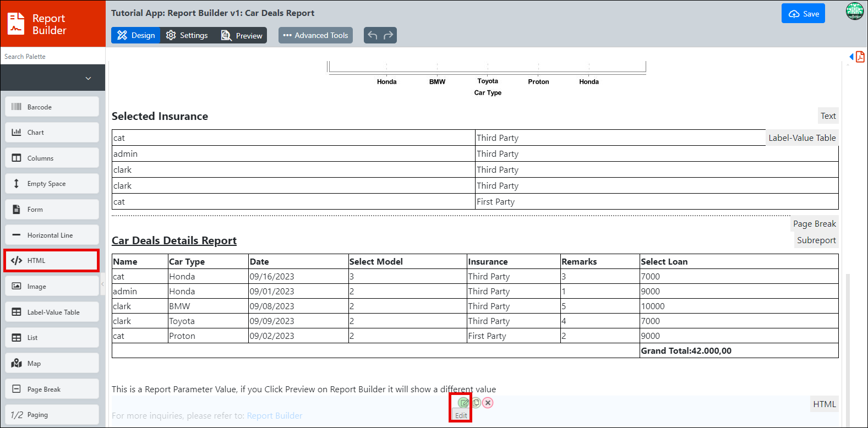The width and height of the screenshot is (868, 428).
Task: Click the report title Tutorial App header
Action: [213, 13]
